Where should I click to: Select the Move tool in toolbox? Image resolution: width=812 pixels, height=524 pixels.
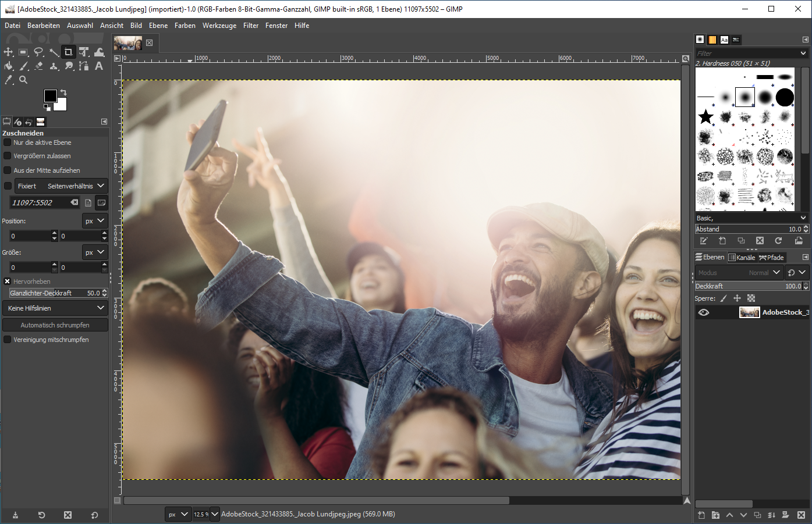8,52
